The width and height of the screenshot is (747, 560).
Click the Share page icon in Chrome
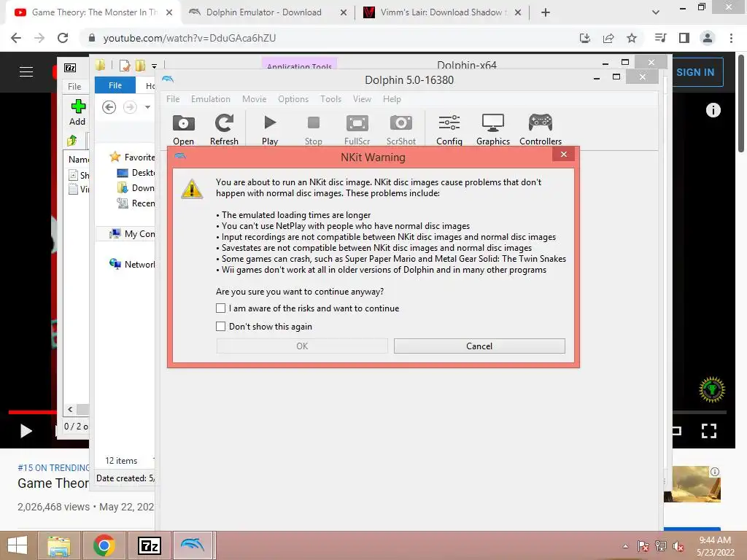pyautogui.click(x=608, y=38)
